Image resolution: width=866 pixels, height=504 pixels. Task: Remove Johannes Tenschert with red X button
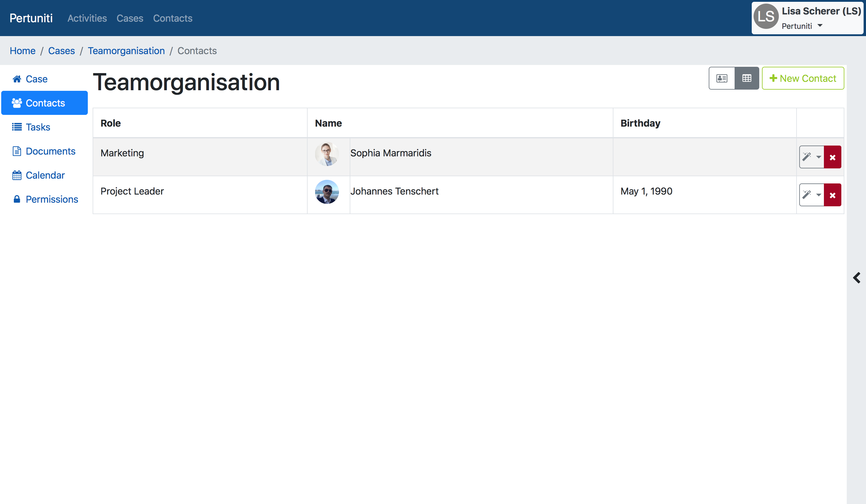point(832,195)
